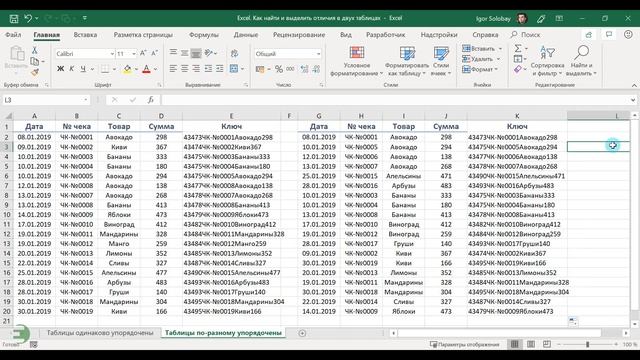Increase indent icon
The width and height of the screenshot is (640, 360).
coord(220,69)
